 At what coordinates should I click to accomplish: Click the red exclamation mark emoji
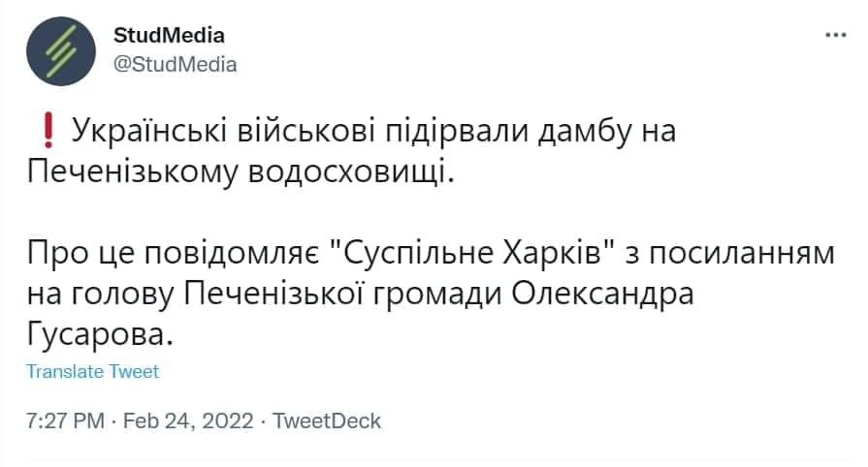[47, 131]
